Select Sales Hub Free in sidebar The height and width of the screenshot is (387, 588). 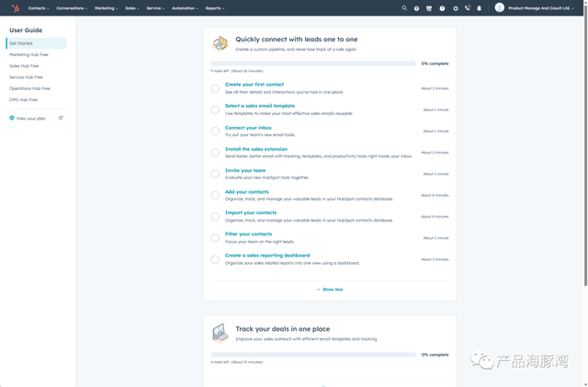24,65
